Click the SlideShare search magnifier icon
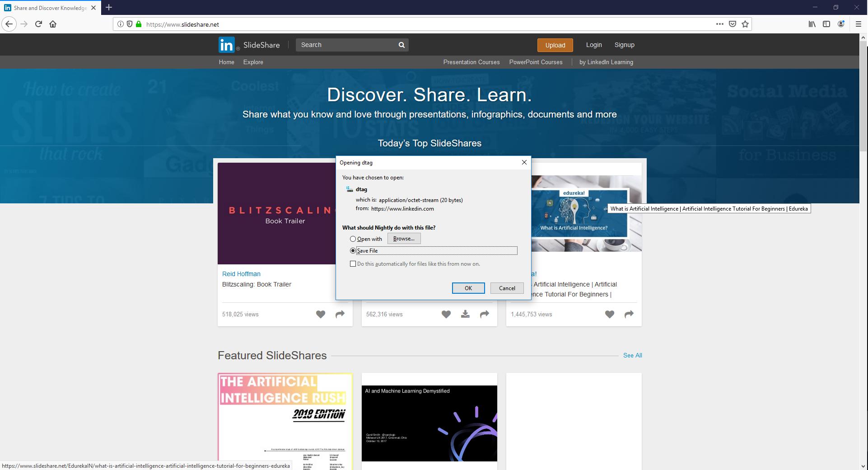868x470 pixels. pyautogui.click(x=401, y=45)
